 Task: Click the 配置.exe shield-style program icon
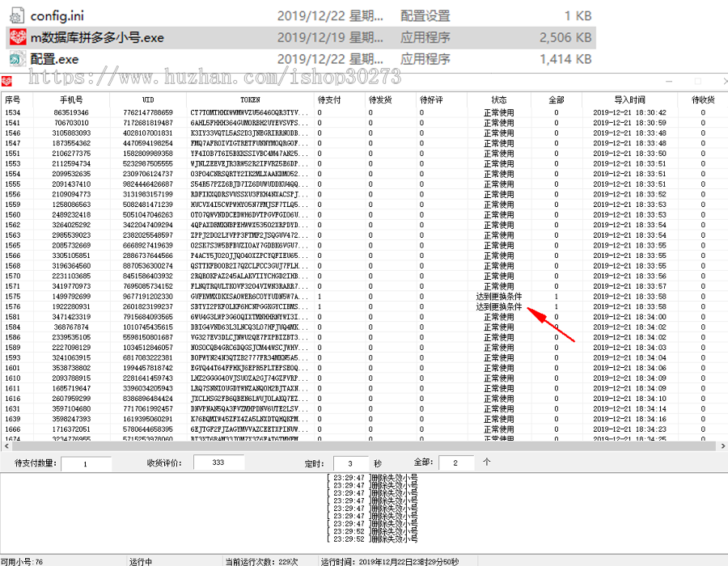pyautogui.click(x=18, y=58)
